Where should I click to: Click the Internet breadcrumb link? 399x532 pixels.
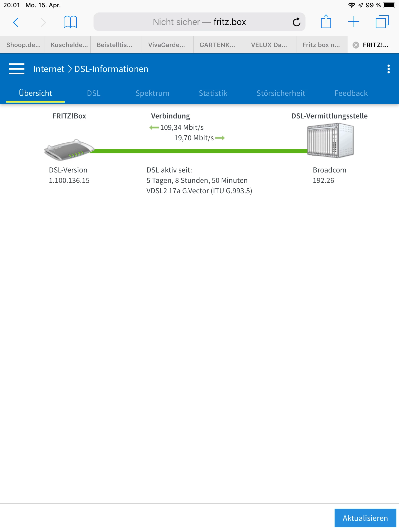(49, 69)
